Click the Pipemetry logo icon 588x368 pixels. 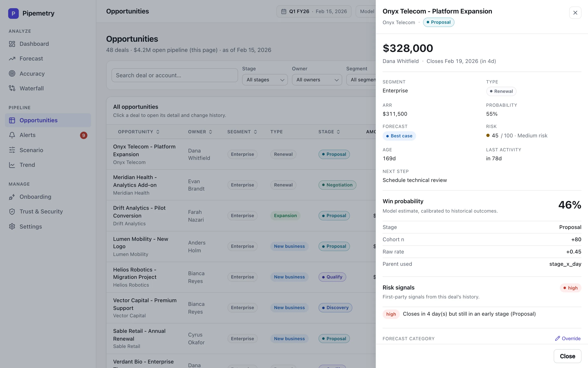click(13, 13)
